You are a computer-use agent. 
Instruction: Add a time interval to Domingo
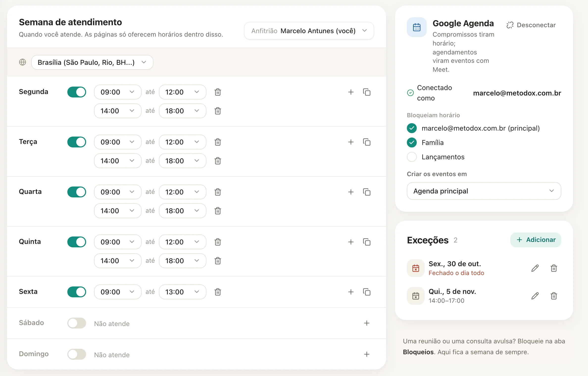[367, 354]
